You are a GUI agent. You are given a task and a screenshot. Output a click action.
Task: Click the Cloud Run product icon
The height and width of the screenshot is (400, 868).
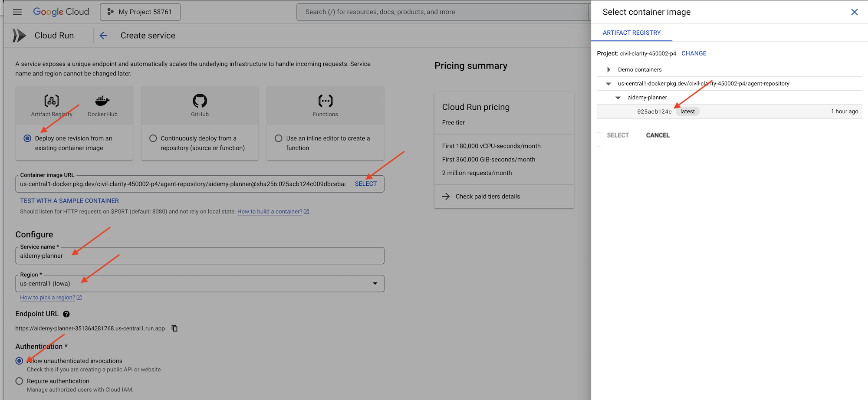pos(19,36)
